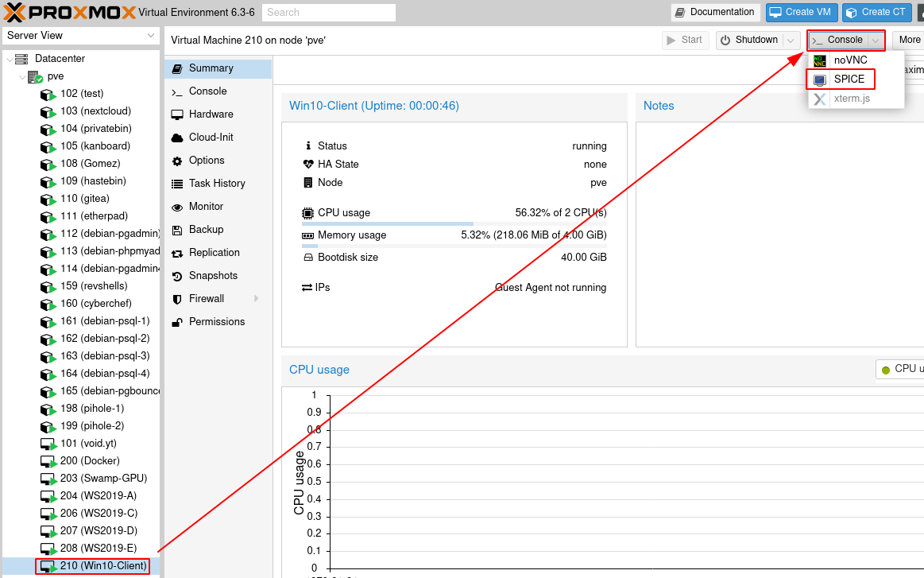Select SPICE from Console menu
Viewport: 924px width, 578px height.
tap(856, 79)
